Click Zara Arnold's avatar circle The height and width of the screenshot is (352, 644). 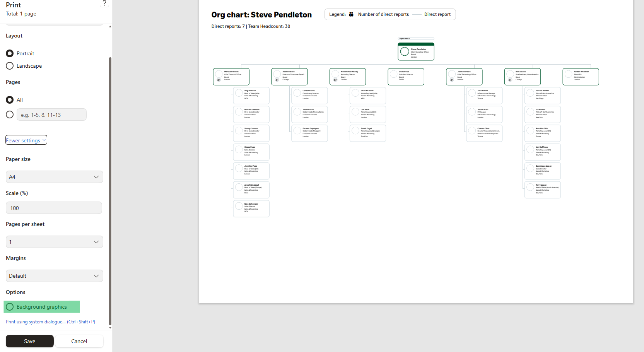coord(472,93)
